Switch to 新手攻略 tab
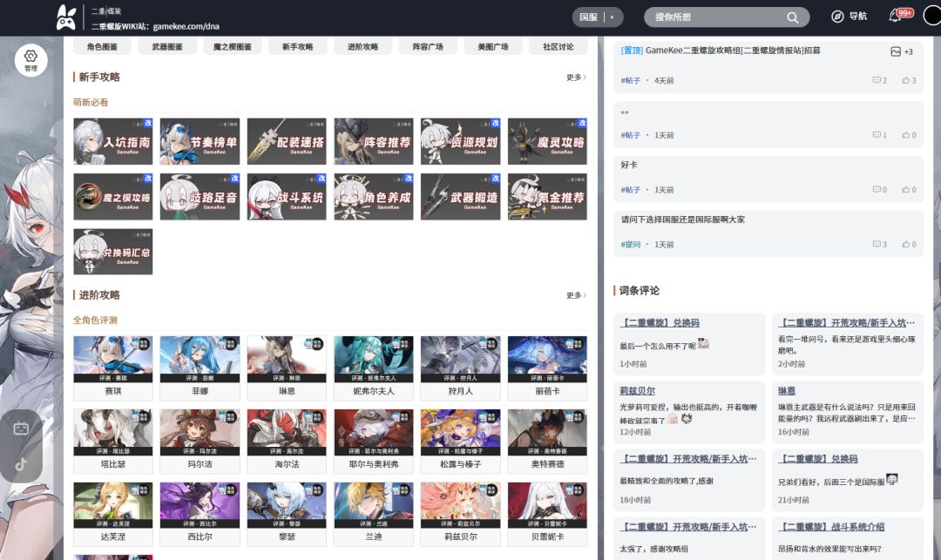This screenshot has width=941, height=560. (298, 46)
